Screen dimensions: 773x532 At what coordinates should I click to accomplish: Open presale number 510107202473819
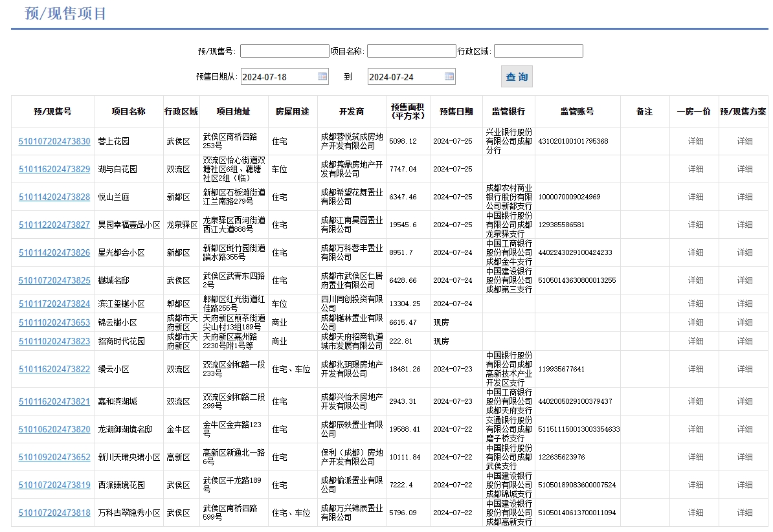pyautogui.click(x=54, y=485)
